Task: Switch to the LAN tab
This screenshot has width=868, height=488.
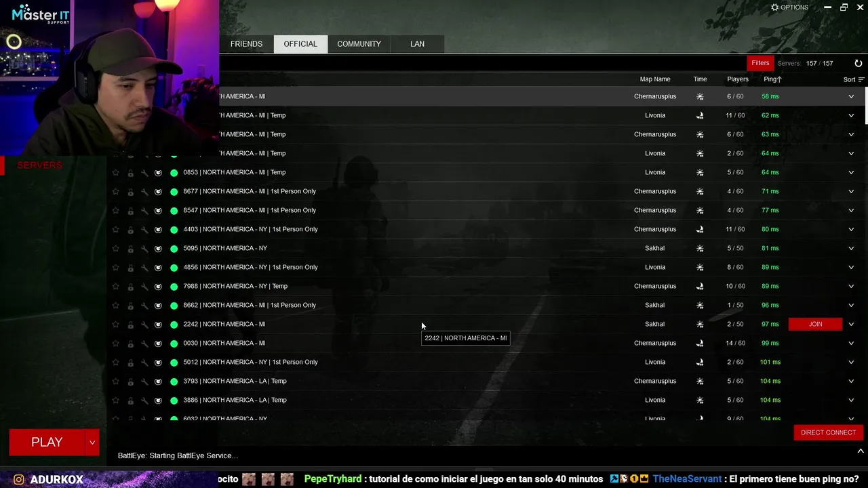Action: point(417,44)
